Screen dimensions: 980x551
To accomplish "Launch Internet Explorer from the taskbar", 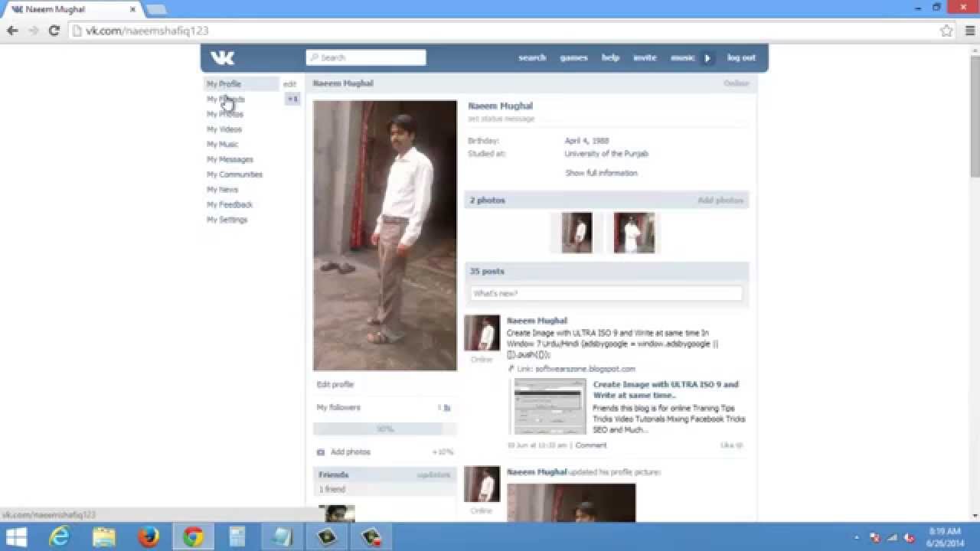I will tap(59, 537).
